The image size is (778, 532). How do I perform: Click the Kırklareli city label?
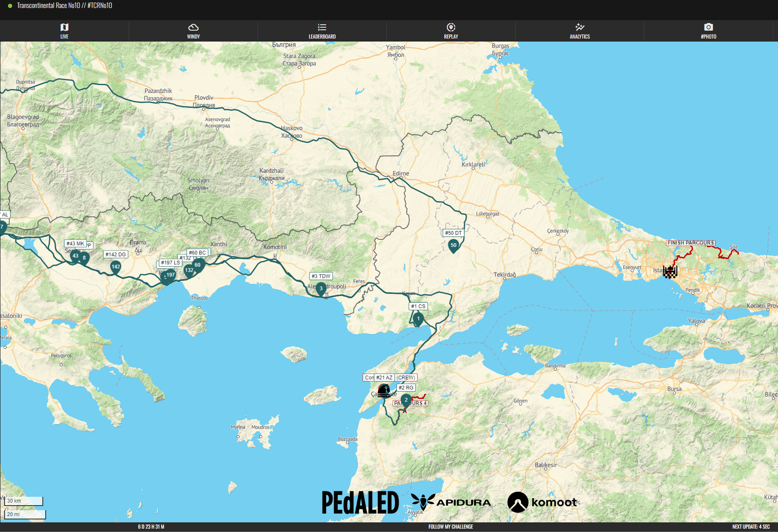[x=473, y=164]
